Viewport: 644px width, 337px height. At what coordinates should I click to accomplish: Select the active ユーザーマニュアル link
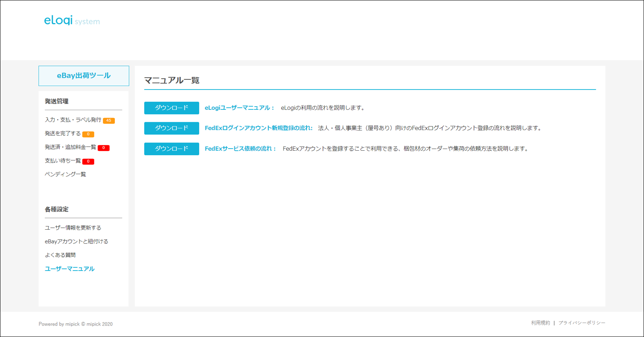pos(69,269)
